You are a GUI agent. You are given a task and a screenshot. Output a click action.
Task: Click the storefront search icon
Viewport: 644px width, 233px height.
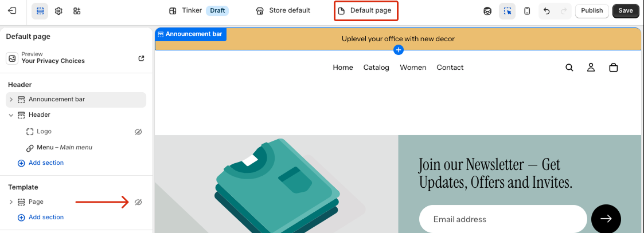(569, 68)
